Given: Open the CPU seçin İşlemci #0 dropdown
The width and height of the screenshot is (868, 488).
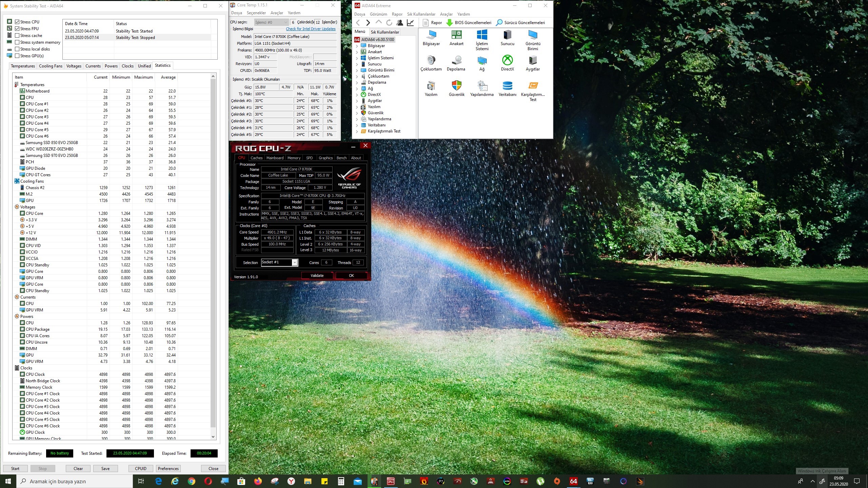Looking at the screenshot, I should click(271, 22).
